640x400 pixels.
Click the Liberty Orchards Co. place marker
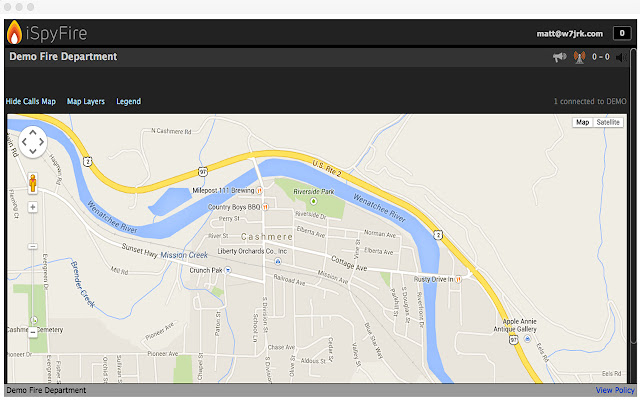click(x=278, y=261)
